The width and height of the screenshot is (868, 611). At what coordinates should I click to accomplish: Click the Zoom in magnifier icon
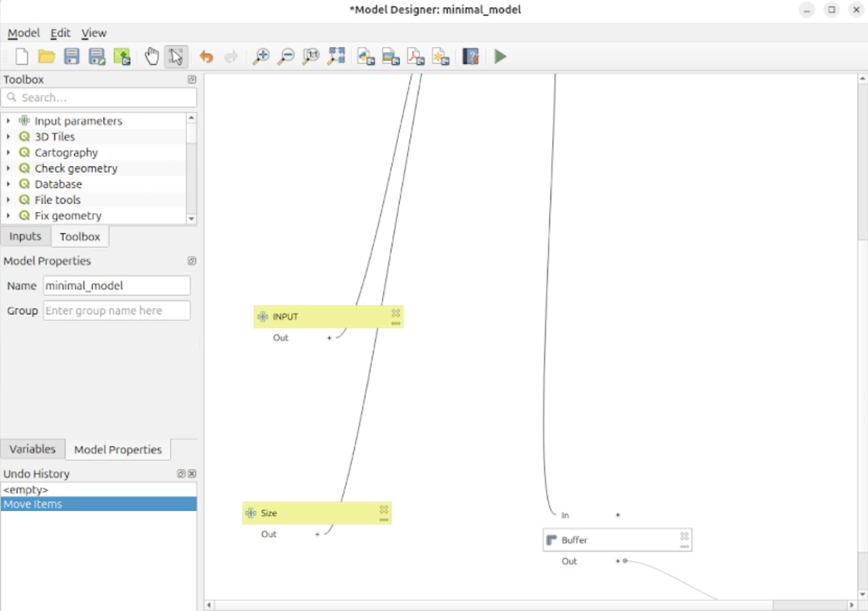(x=261, y=57)
